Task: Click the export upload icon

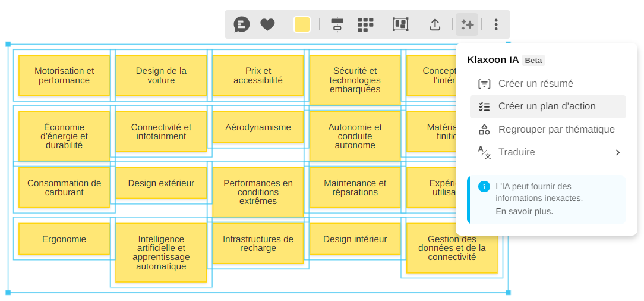Action: [x=435, y=24]
